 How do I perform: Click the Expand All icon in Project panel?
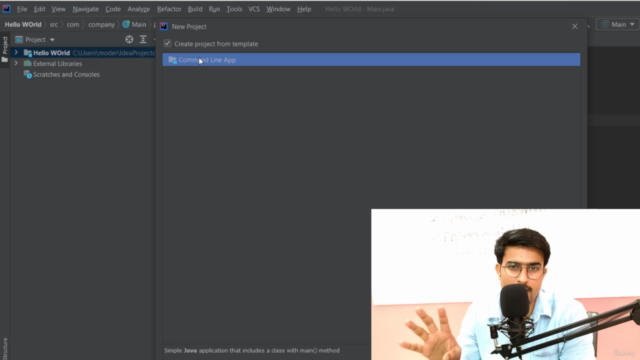coord(143,39)
